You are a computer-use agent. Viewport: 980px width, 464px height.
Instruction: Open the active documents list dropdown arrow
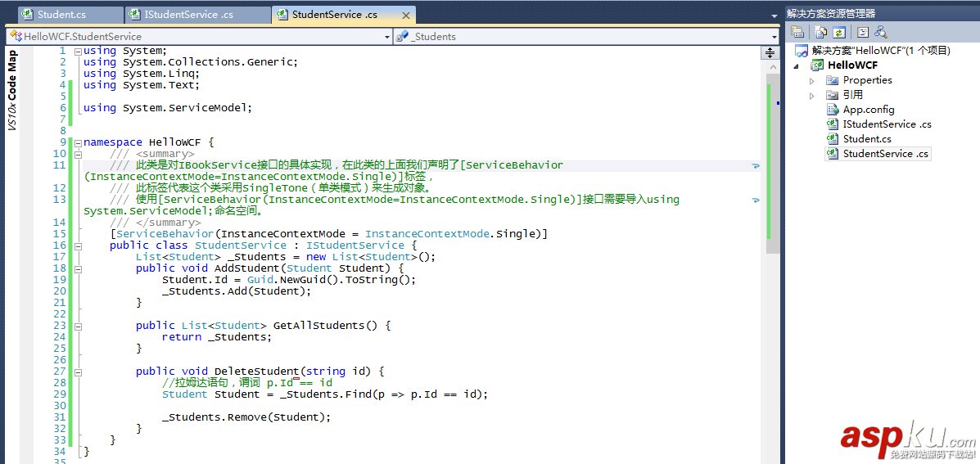point(775,15)
